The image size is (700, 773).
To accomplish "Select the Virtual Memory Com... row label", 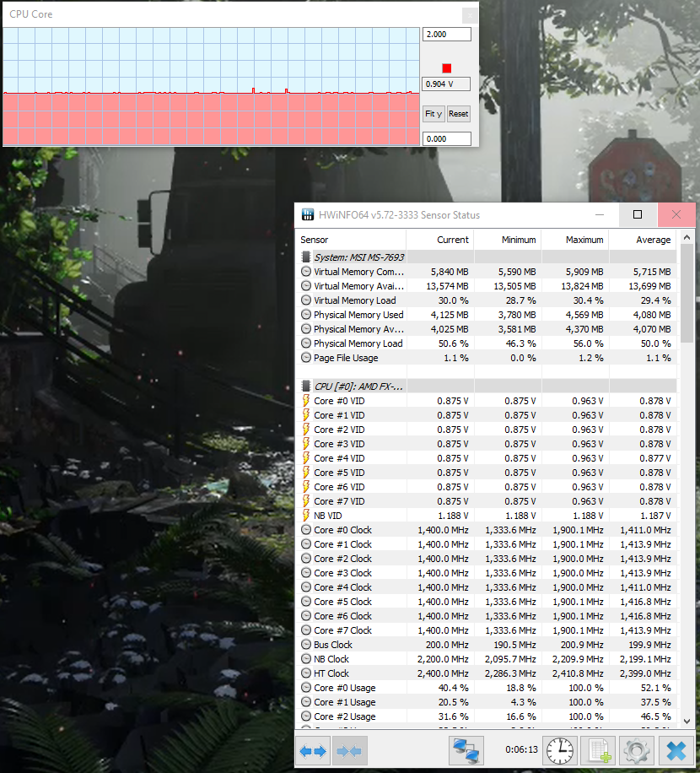I will point(358,272).
